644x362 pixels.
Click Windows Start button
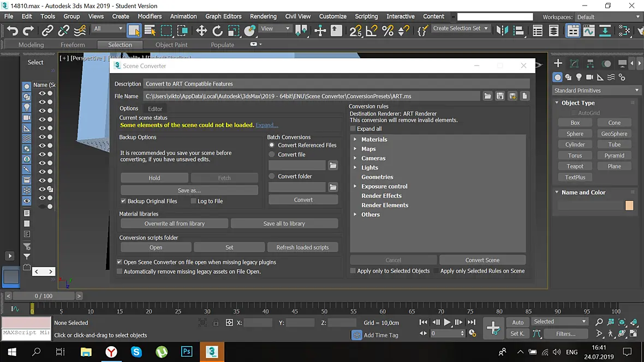point(12,352)
